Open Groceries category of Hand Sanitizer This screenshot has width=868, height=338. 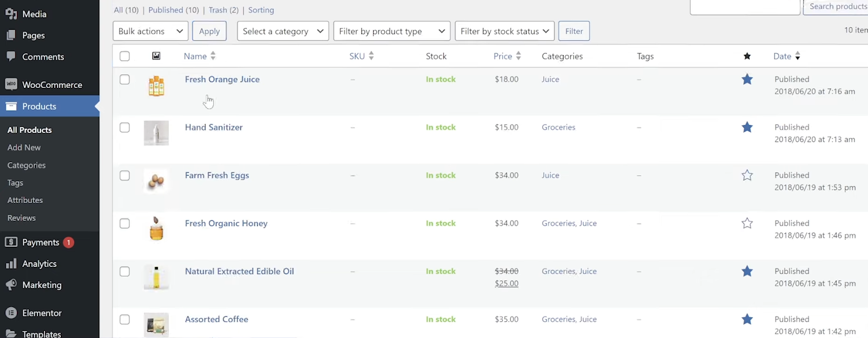[x=558, y=127]
